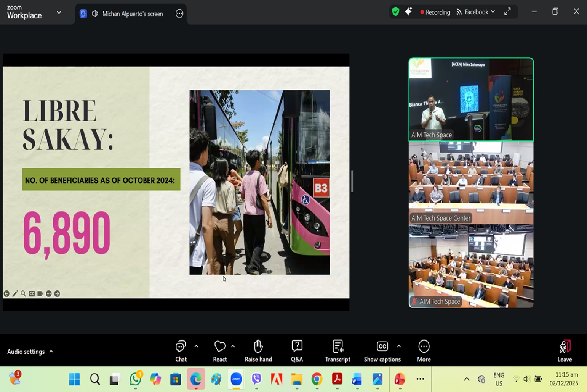The width and height of the screenshot is (587, 392).
Task: Click the green encryption shield icon
Action: [x=396, y=12]
